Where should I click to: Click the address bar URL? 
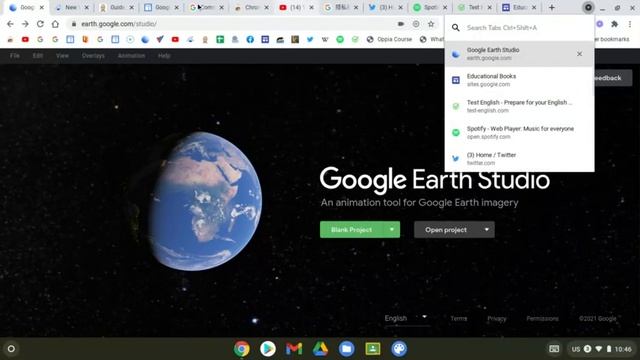(119, 24)
